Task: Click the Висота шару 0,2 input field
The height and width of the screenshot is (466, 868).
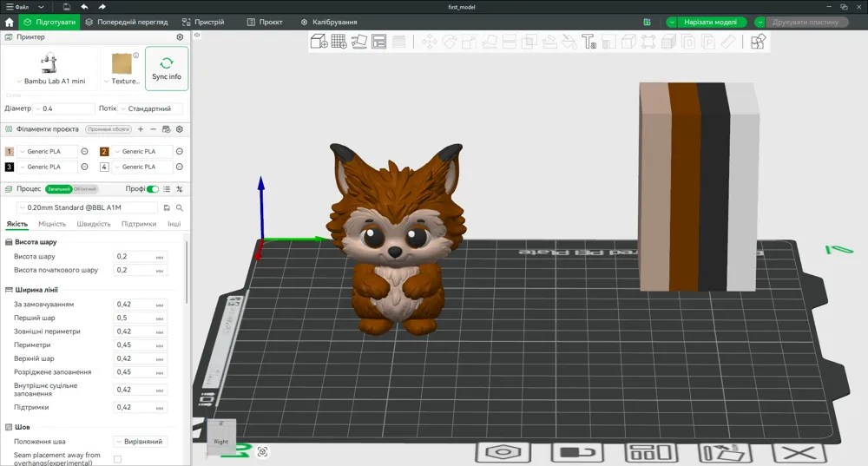Action: [141, 256]
